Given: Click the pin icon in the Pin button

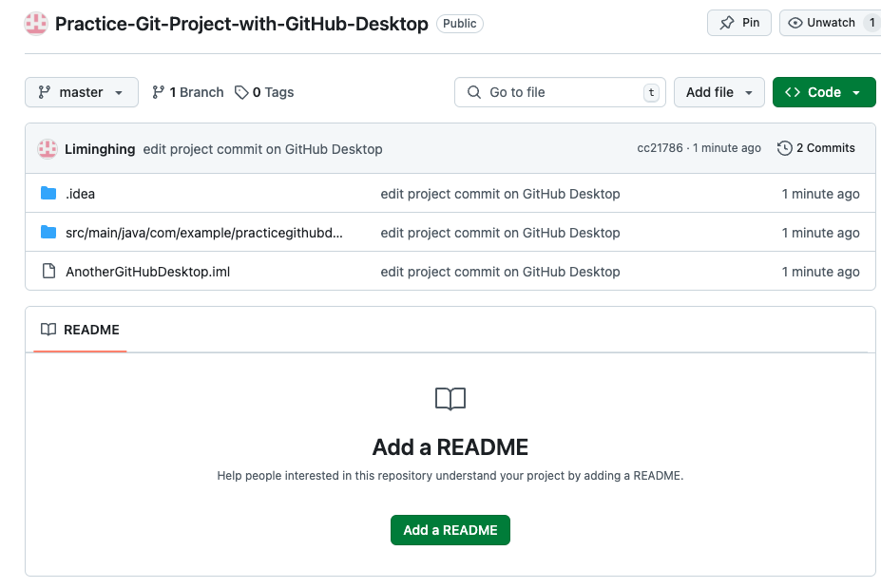Looking at the screenshot, I should (727, 23).
